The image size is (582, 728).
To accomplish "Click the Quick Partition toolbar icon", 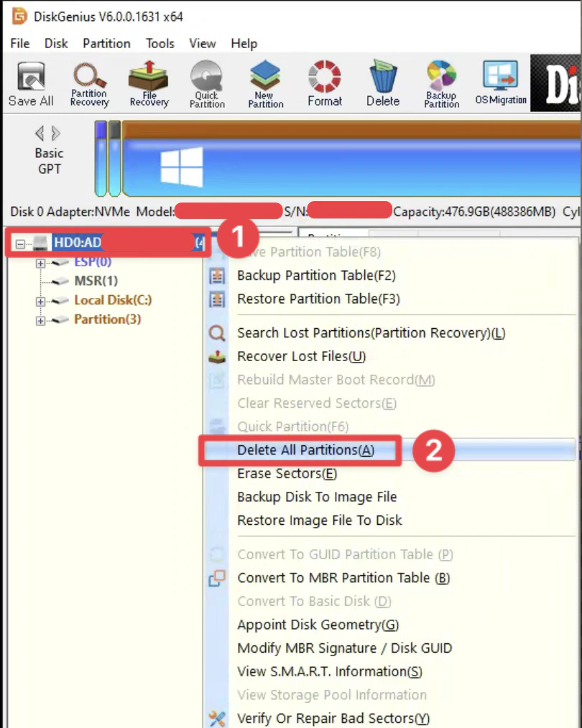I will [x=207, y=85].
